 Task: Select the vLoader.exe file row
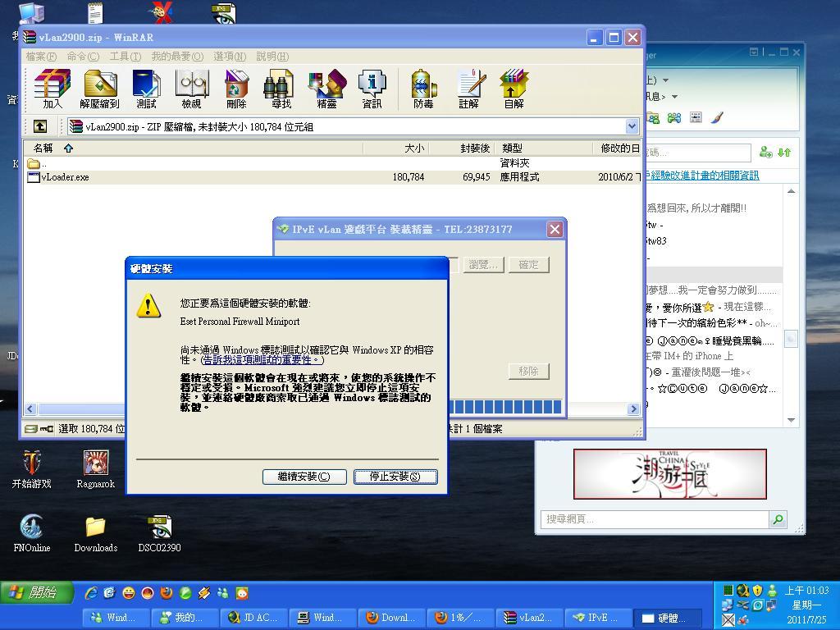[332, 177]
